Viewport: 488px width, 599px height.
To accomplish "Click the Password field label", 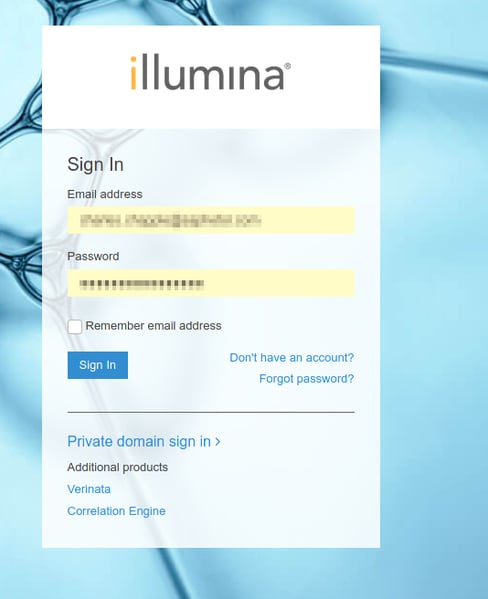I will (93, 256).
